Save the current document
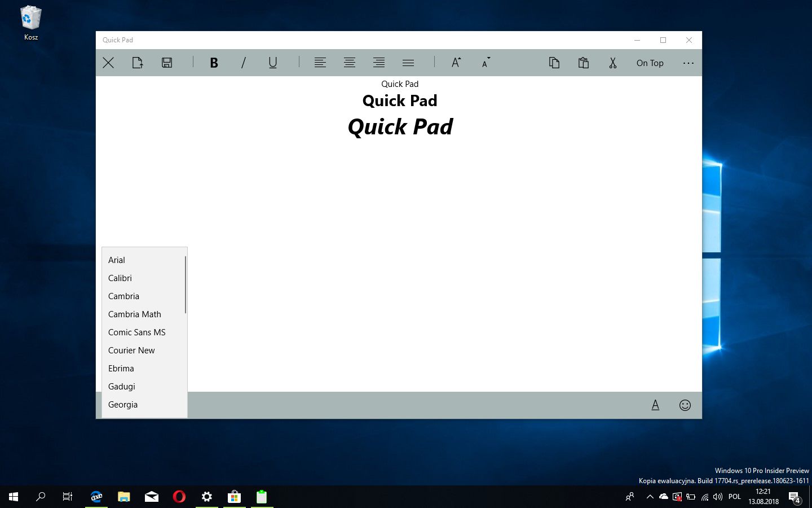This screenshot has width=812, height=508. [x=166, y=63]
